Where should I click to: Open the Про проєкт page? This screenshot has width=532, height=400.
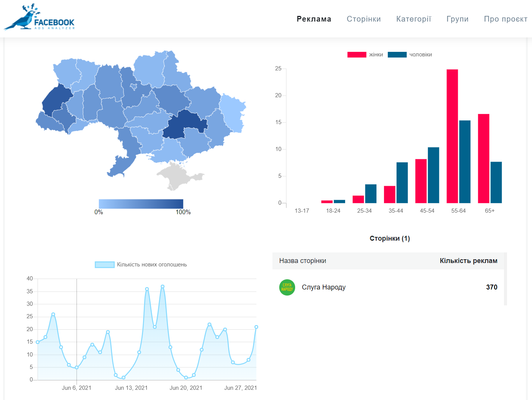pyautogui.click(x=506, y=19)
